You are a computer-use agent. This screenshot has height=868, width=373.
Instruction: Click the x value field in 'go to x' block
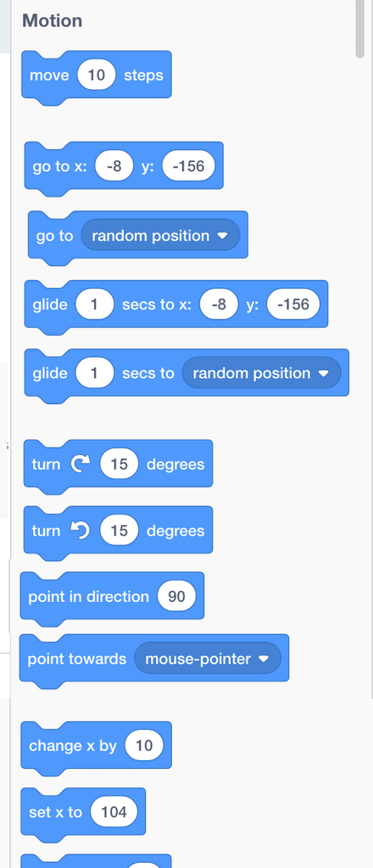click(114, 166)
